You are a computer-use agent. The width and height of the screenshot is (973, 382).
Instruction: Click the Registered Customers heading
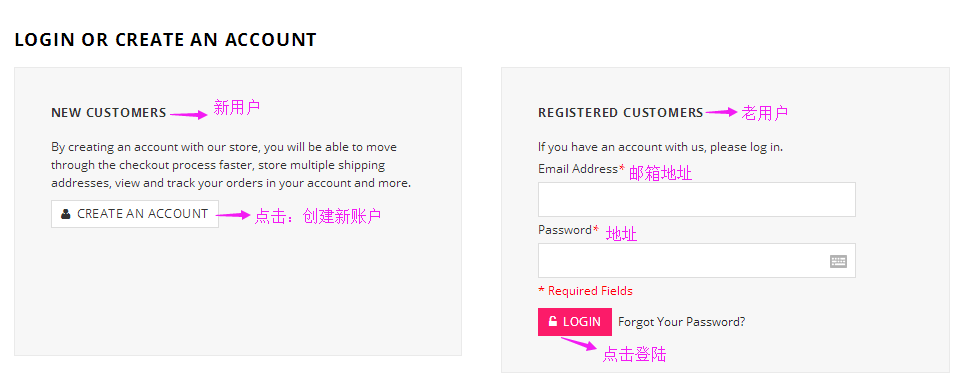pos(621,113)
